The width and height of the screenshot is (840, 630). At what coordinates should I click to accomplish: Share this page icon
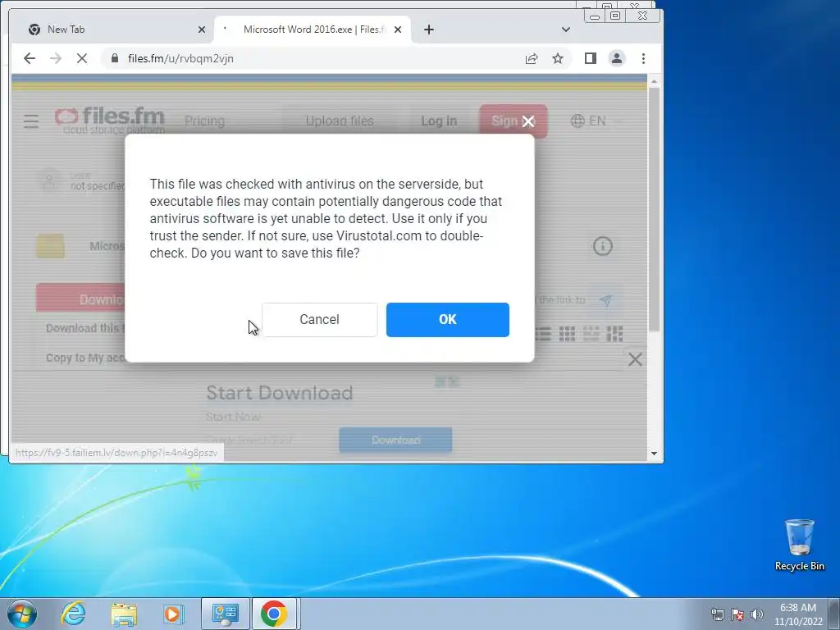pyautogui.click(x=532, y=58)
